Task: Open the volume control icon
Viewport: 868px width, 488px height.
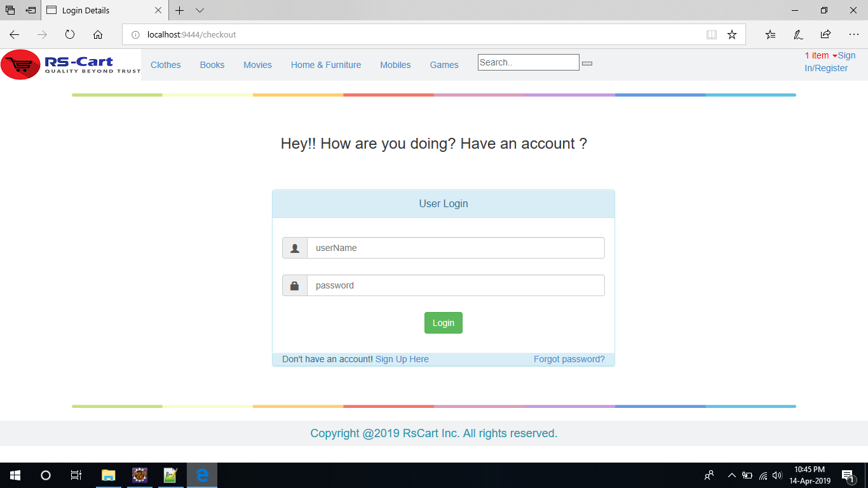Action: pos(777,475)
